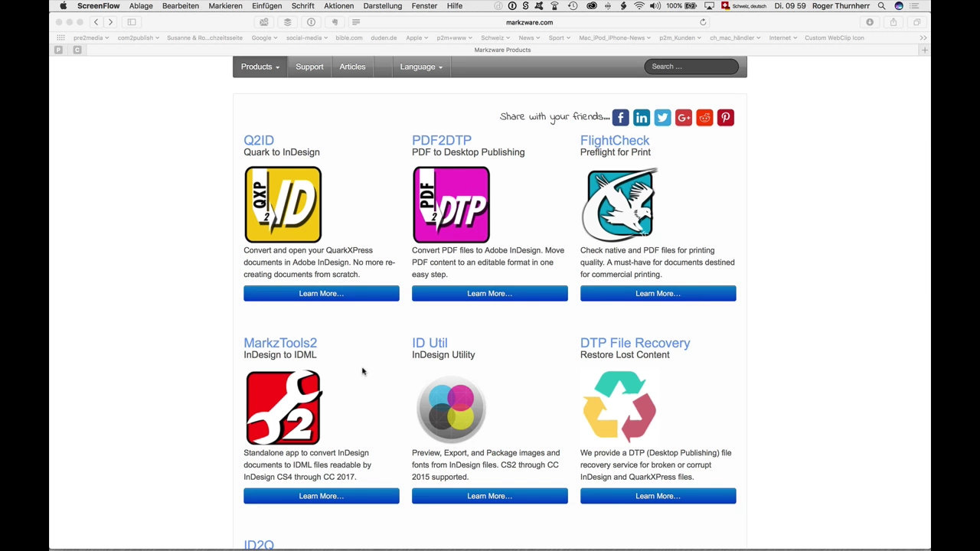This screenshot has width=980, height=551.
Task: Open Google bookmarks folder
Action: (265, 37)
